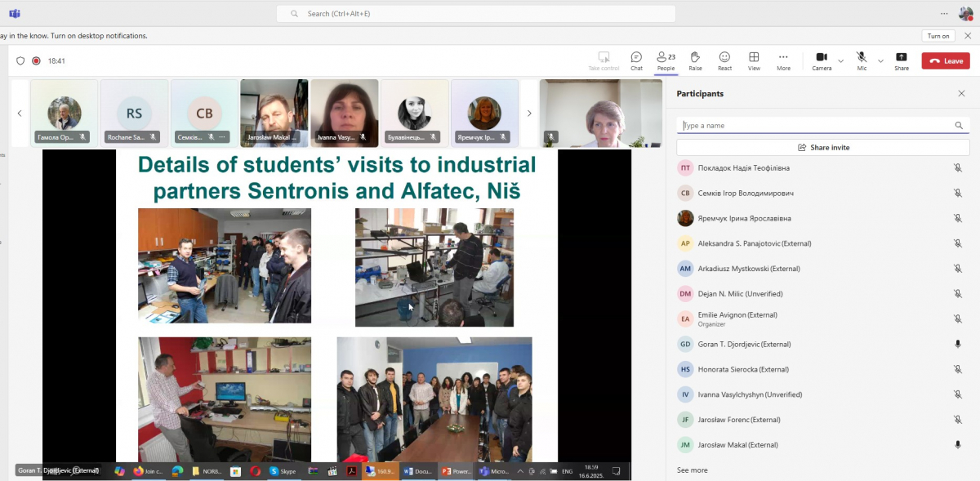Toggle the Camera on or off
Screen dimensions: 980x481
point(822,58)
